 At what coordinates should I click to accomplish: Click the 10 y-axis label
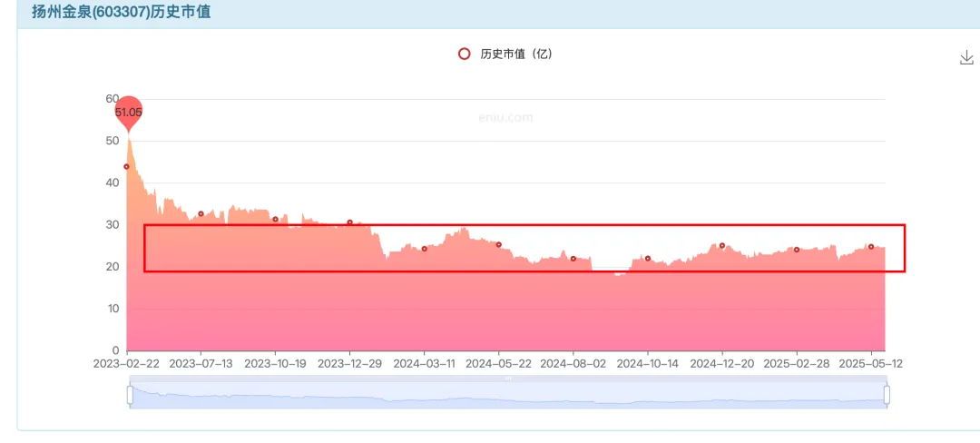[112, 309]
